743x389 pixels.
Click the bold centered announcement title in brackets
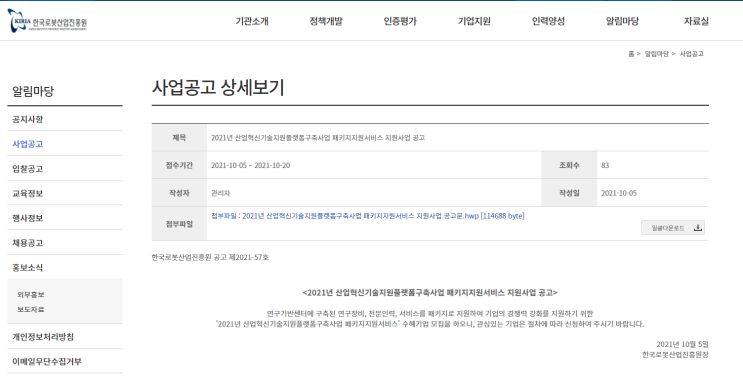pos(430,293)
